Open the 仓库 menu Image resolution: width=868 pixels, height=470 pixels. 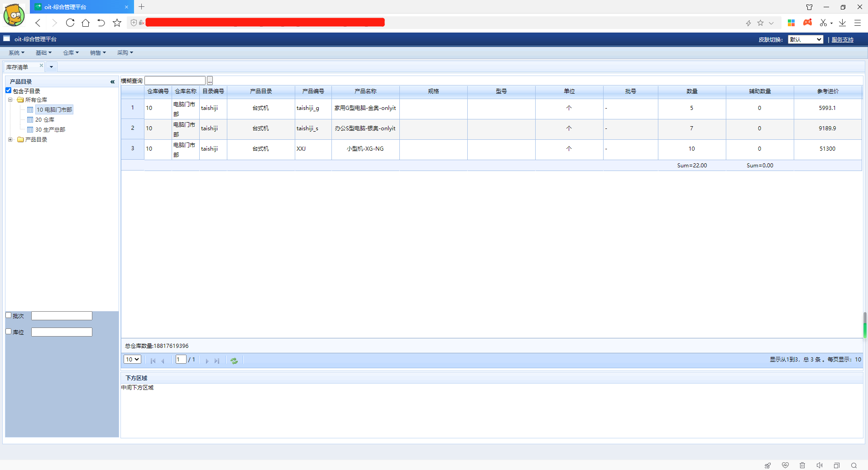(70, 53)
